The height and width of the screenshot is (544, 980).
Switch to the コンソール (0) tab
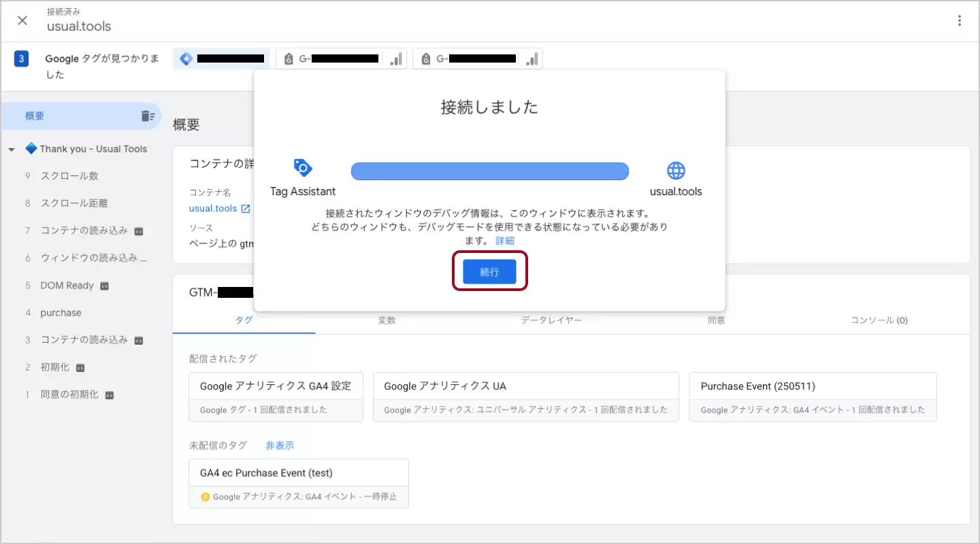pyautogui.click(x=879, y=320)
